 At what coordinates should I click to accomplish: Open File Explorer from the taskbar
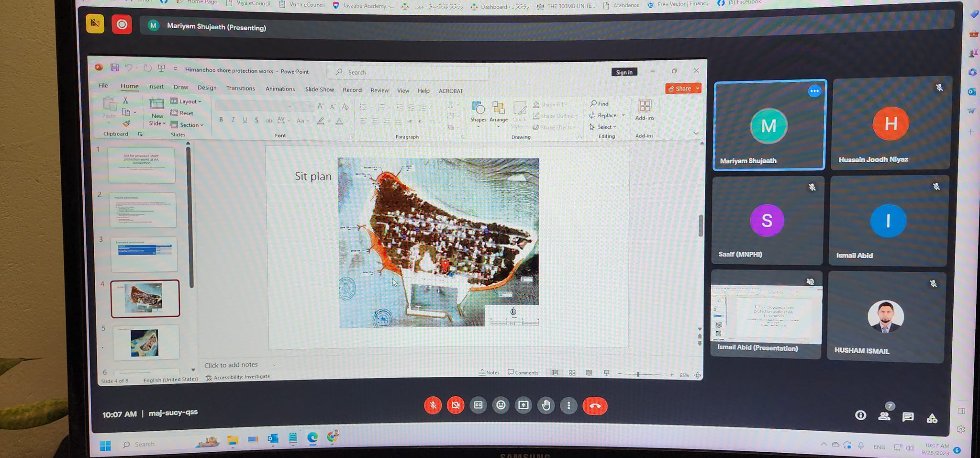click(233, 440)
